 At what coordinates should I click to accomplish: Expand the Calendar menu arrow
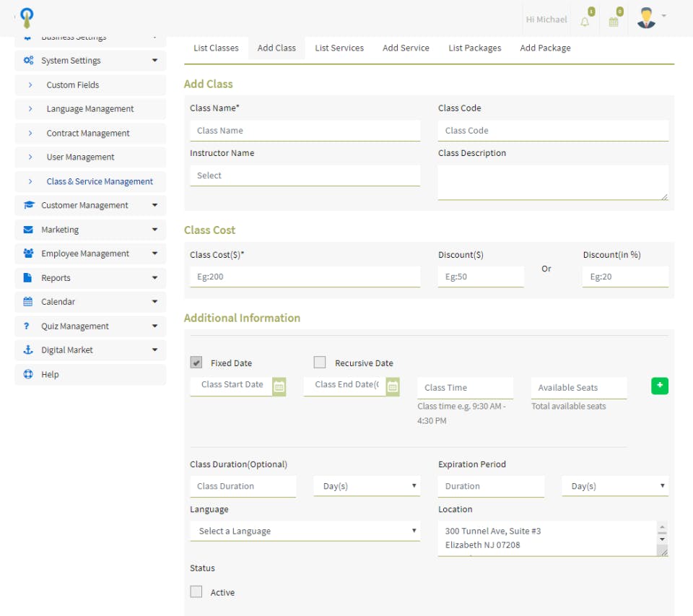coord(154,301)
